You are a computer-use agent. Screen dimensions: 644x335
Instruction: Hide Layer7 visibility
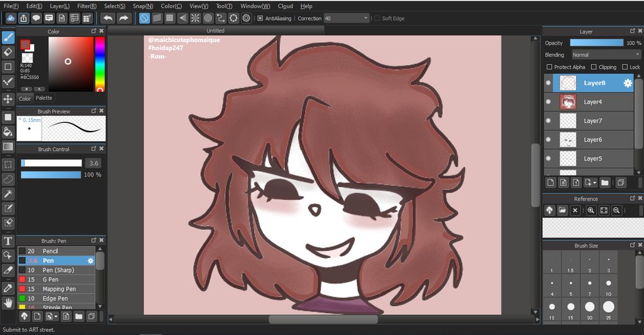click(548, 121)
